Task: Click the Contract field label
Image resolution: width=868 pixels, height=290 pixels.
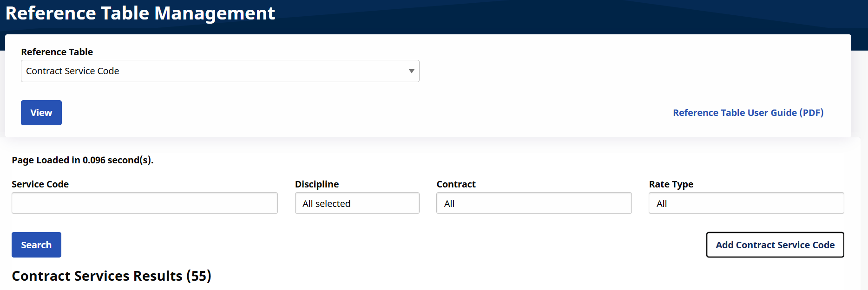Action: [456, 184]
